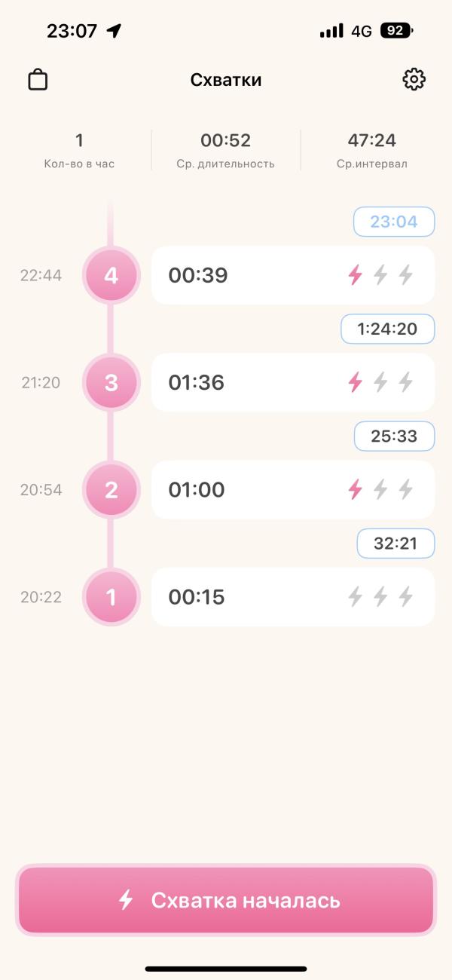Viewport: 452px width, 980px height.
Task: Tap the 23:04 interval badge
Action: point(394,222)
